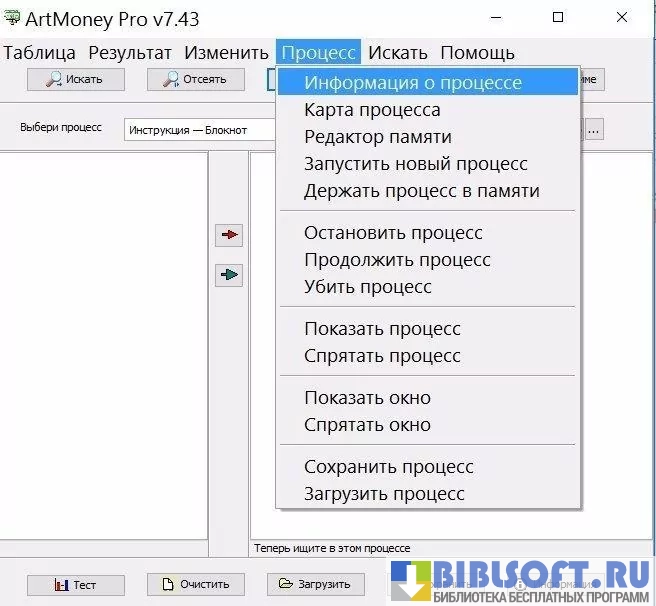Click Спрятать окно menu entry
Image resolution: width=656 pixels, height=606 pixels.
pos(367,425)
